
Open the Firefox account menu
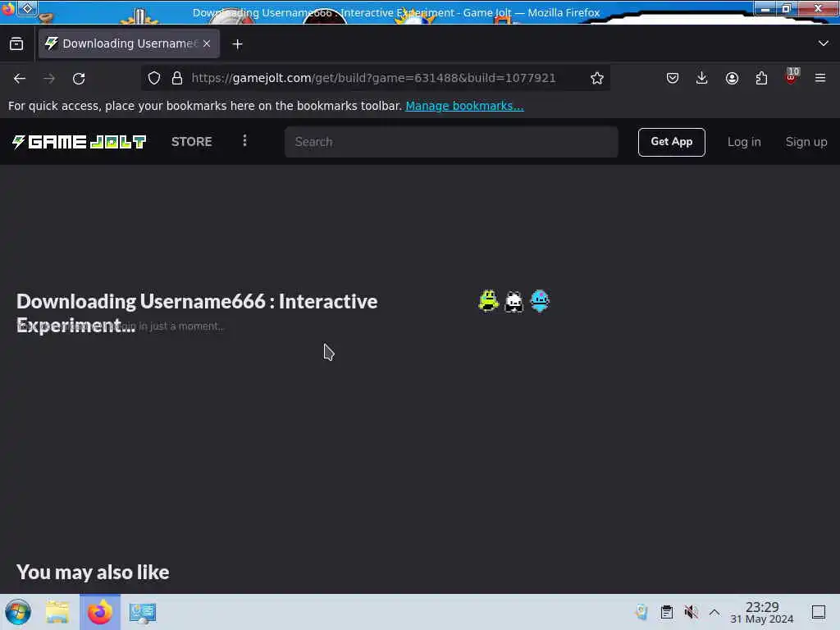click(x=732, y=78)
